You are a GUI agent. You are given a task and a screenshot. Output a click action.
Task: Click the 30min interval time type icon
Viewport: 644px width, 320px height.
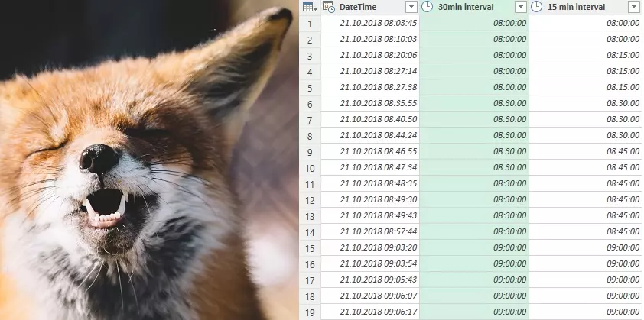pyautogui.click(x=427, y=7)
